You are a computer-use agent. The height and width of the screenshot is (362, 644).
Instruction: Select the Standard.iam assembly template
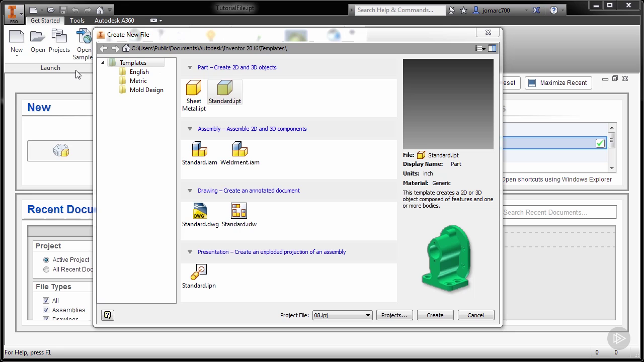[x=200, y=153]
